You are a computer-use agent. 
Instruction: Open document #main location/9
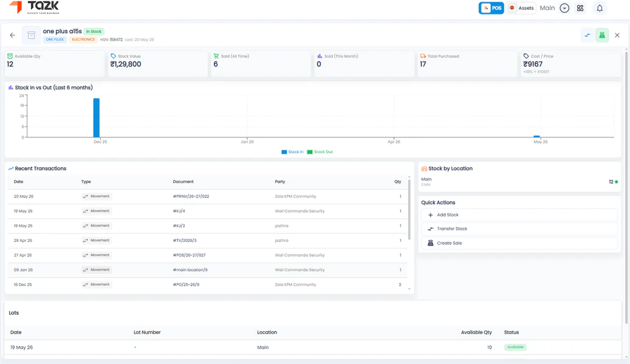pyautogui.click(x=190, y=270)
